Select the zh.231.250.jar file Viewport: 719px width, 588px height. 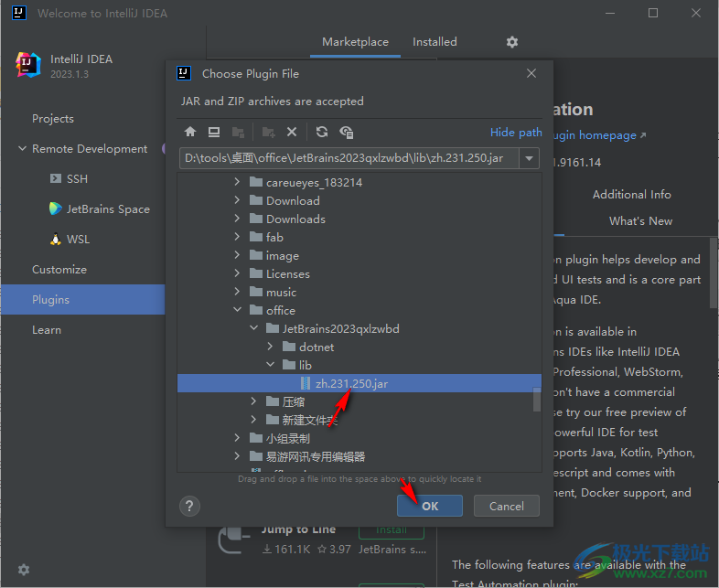click(x=359, y=383)
